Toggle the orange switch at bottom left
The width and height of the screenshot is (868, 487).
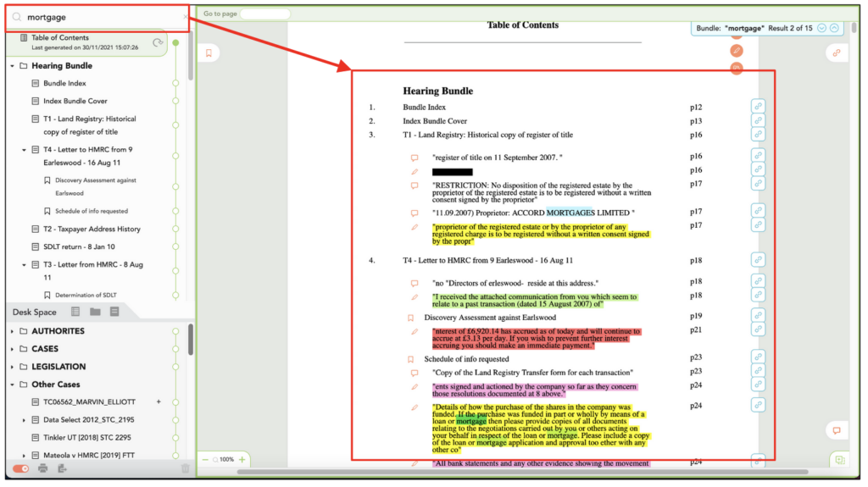pos(21,468)
